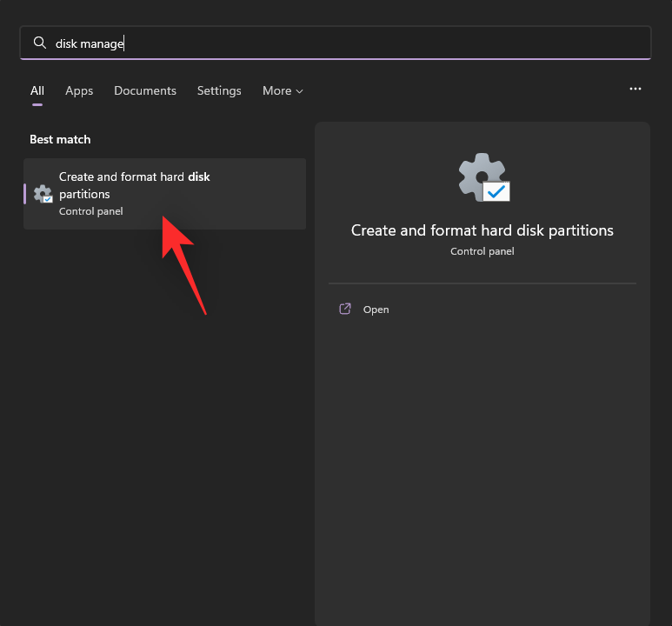Click "Control panel" subtitle in Best match result
Image resolution: width=672 pixels, height=626 pixels.
pyautogui.click(x=91, y=211)
